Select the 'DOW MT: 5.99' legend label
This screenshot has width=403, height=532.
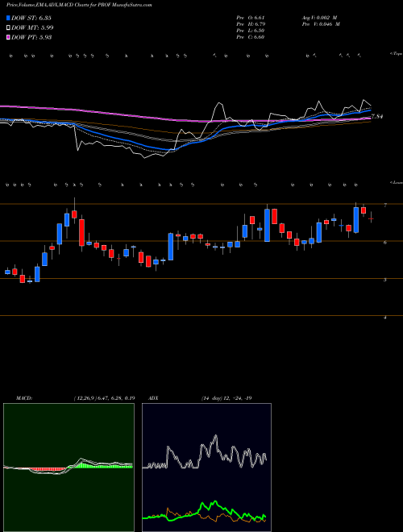point(32,27)
